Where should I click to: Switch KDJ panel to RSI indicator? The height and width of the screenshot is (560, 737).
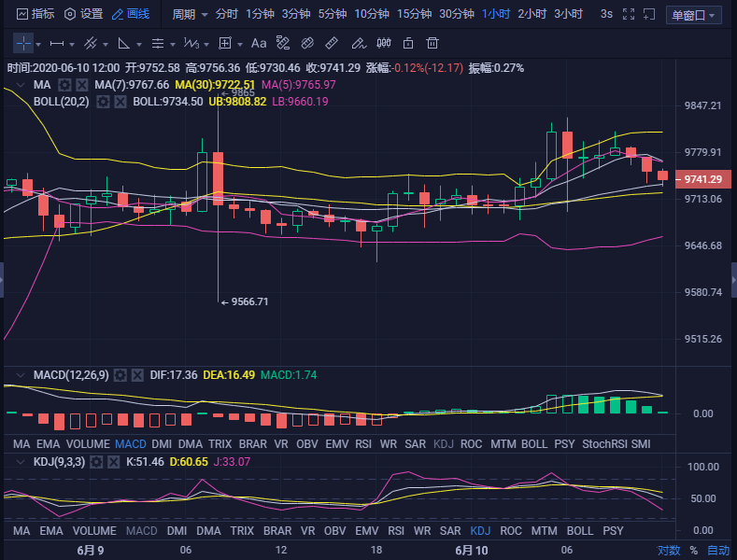click(x=396, y=531)
